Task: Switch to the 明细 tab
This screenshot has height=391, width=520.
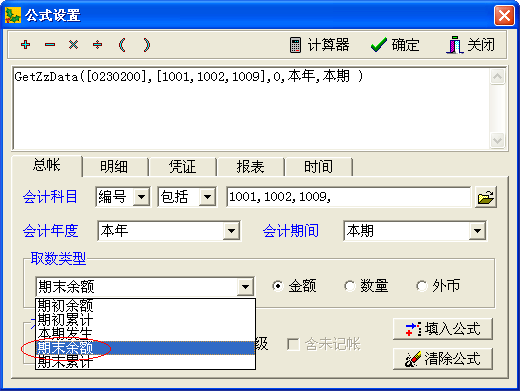Action: 114,166
